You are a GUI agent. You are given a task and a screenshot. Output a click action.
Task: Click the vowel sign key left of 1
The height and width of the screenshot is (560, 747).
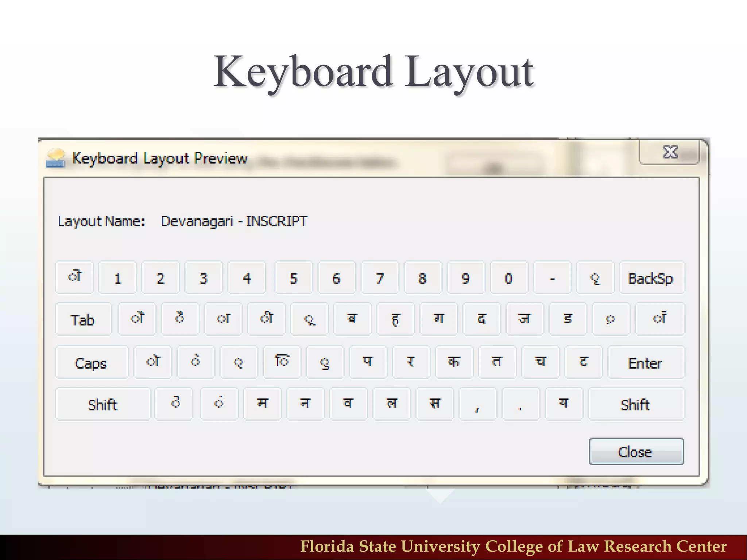click(x=74, y=278)
